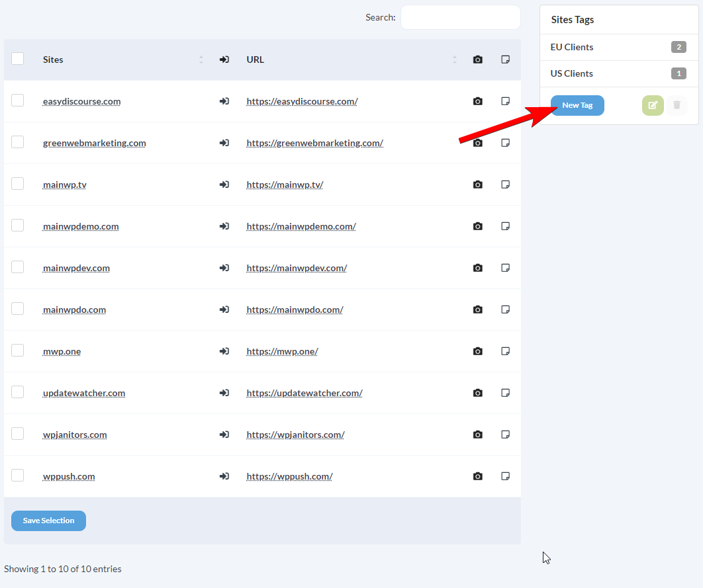Check the mainwpdo.com checkbox
Screen dimensions: 703x588
[17, 309]
